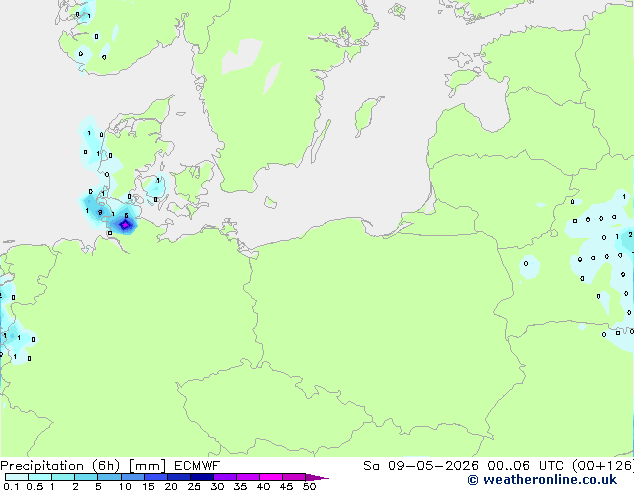Open the weatheronline.co.uk link

(549, 480)
